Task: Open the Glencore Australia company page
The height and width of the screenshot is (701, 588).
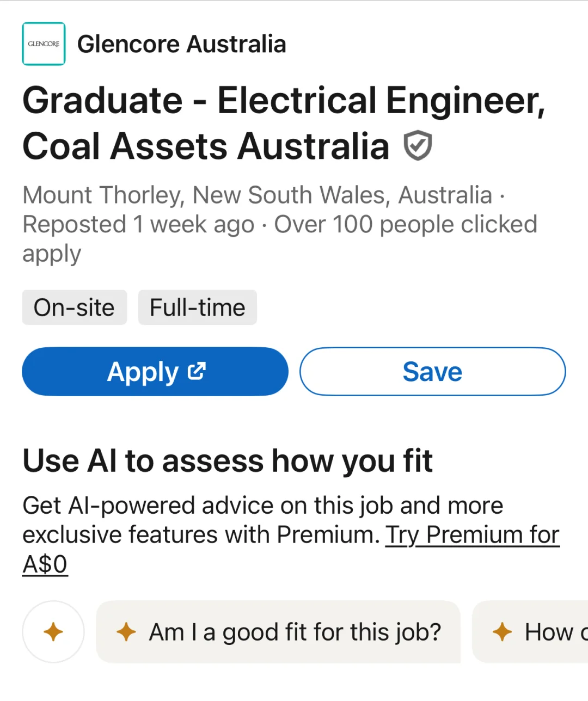Action: [181, 44]
